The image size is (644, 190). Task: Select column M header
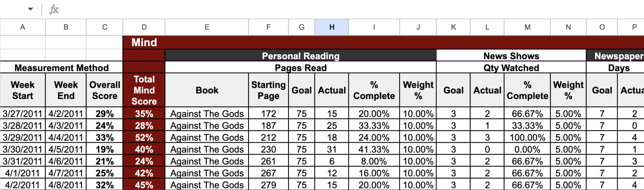click(x=527, y=27)
